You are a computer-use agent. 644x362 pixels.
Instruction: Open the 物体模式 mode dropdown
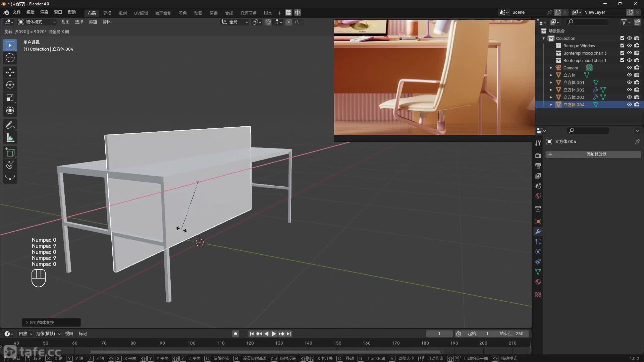pyautogui.click(x=37, y=22)
